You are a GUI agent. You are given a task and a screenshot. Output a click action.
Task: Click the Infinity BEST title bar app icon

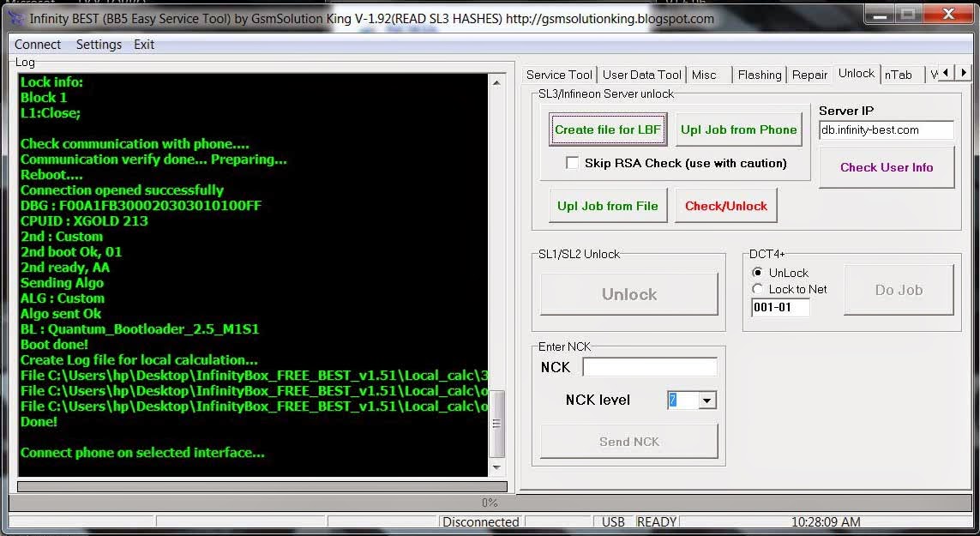pos(15,17)
